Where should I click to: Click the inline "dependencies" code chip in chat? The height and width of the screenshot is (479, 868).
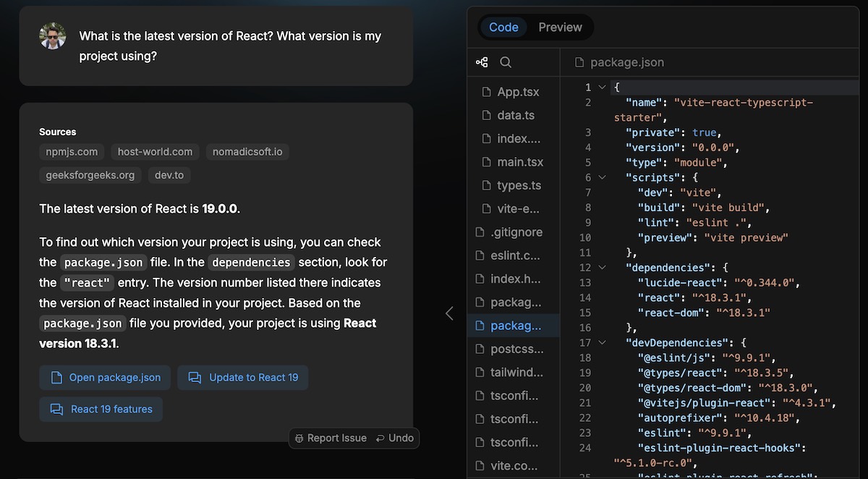(251, 263)
